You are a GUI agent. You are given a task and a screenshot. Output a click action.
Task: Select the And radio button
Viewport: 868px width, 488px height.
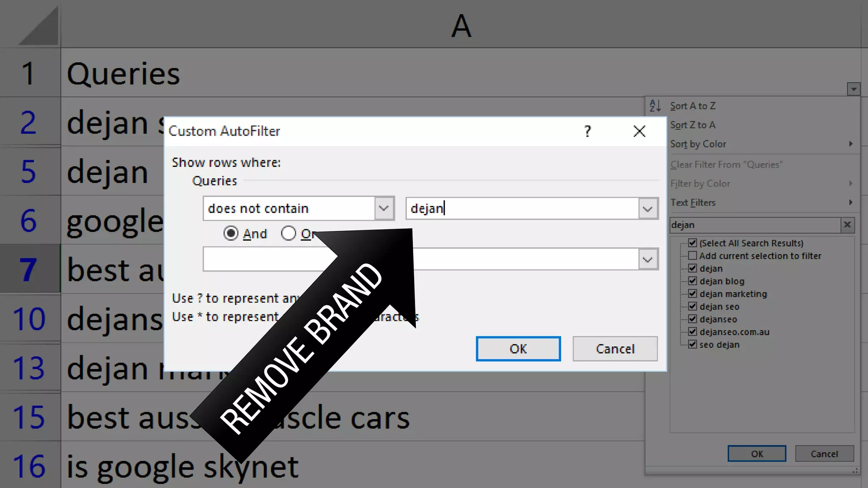231,233
